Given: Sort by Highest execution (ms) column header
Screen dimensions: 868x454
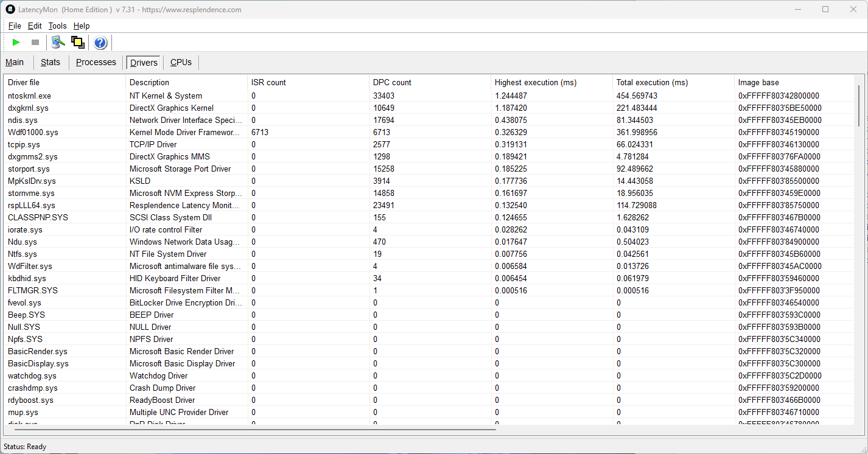Looking at the screenshot, I should point(535,82).
